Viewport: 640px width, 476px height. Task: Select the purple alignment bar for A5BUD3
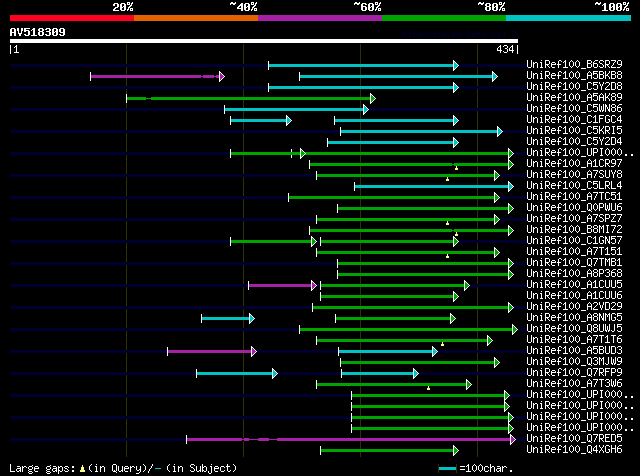click(212, 351)
